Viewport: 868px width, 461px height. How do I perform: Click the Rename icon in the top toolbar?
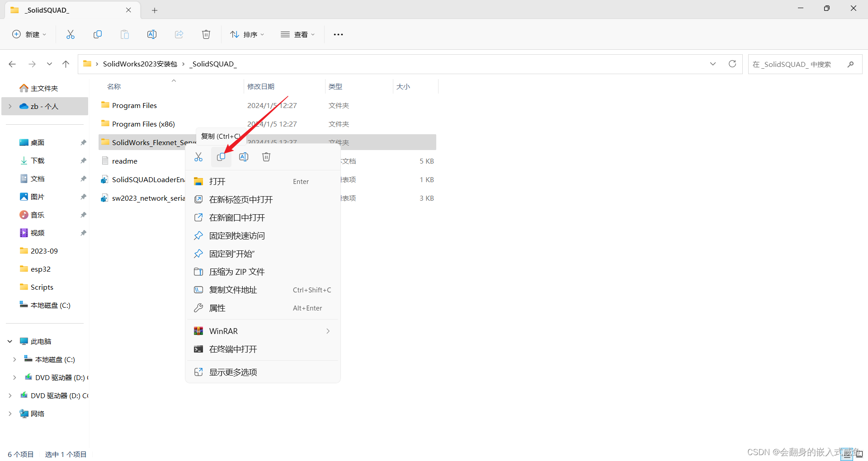click(x=152, y=34)
